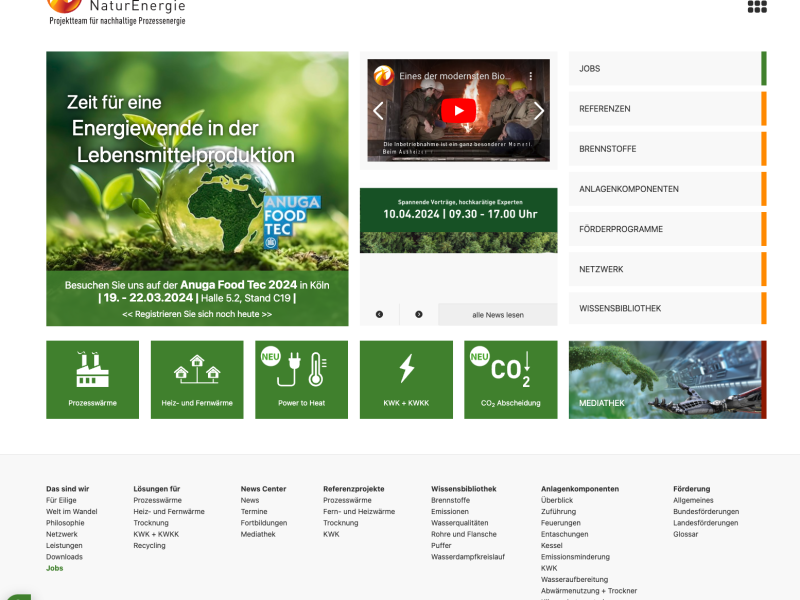Screen dimensions: 800x600
Task: Click 'Welt im Wandel' footer link
Action: 71,511
